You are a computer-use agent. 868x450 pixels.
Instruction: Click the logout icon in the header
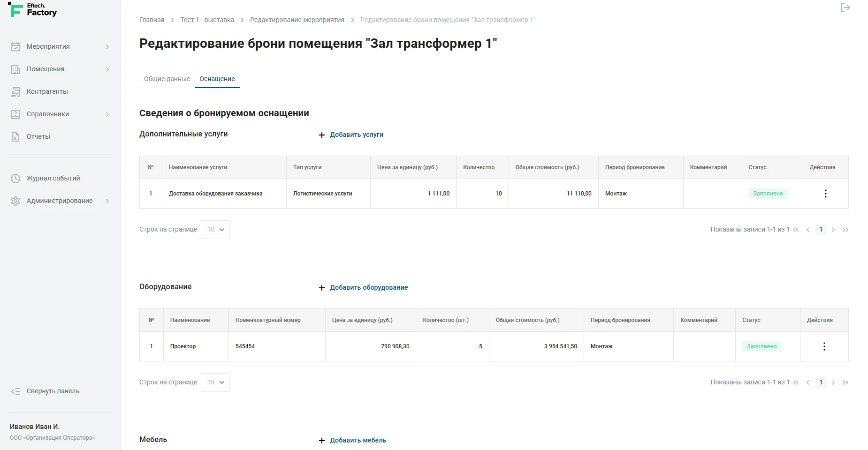(x=845, y=7)
